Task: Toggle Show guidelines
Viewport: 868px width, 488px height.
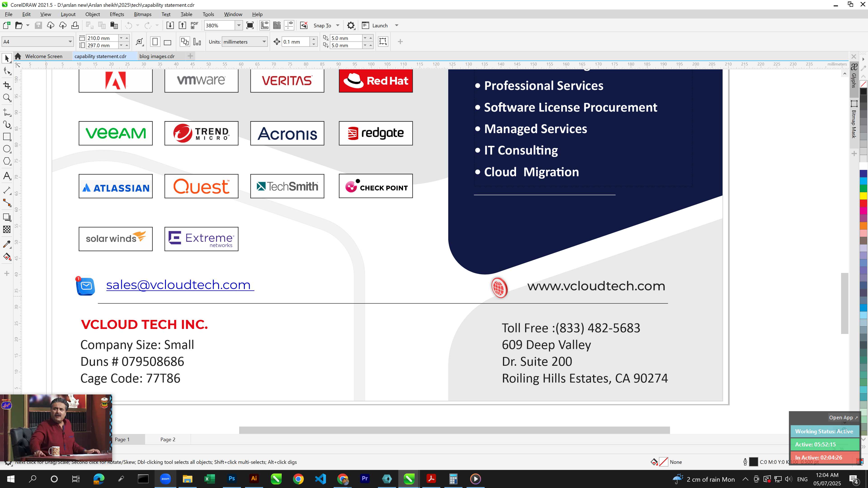Action: click(289, 26)
